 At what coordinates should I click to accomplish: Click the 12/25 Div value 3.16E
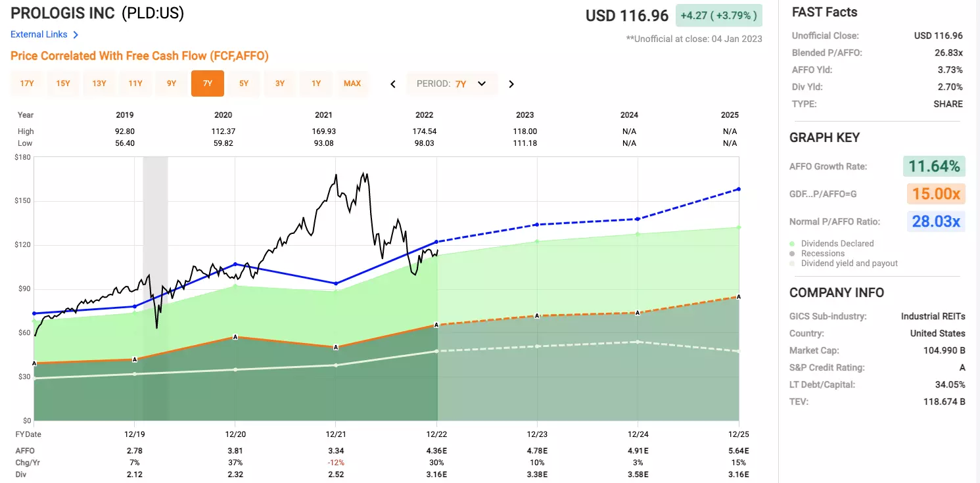pos(739,474)
